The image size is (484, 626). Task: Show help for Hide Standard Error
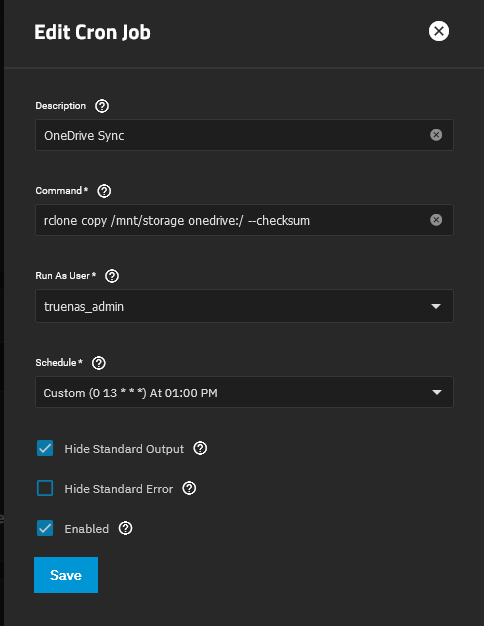(189, 489)
